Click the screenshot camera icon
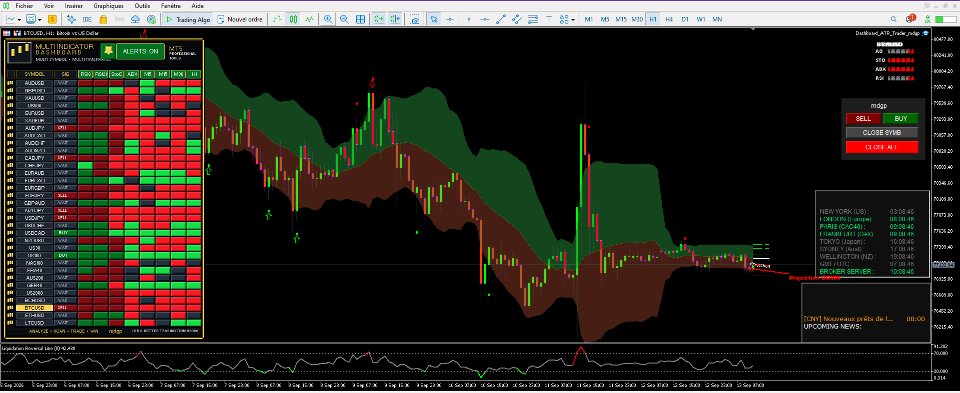 (x=415, y=20)
